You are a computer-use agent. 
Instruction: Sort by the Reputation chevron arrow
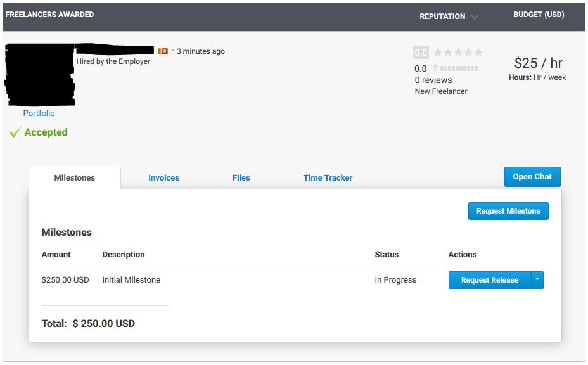(475, 17)
